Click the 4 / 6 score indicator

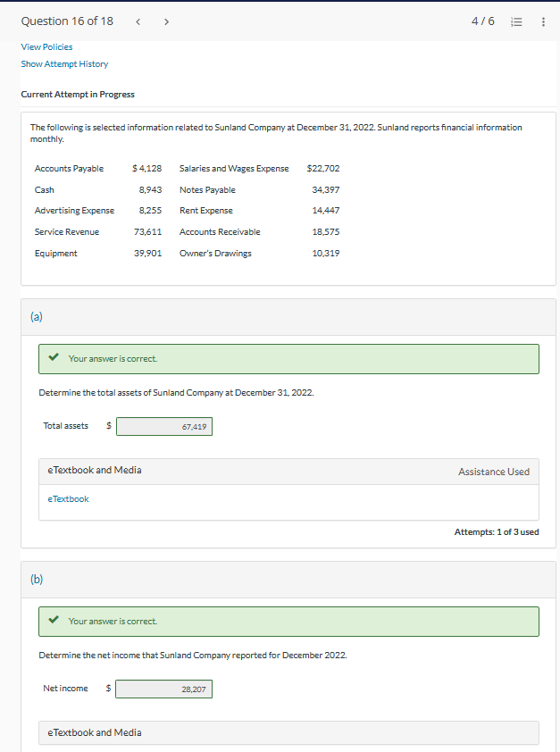(x=483, y=21)
